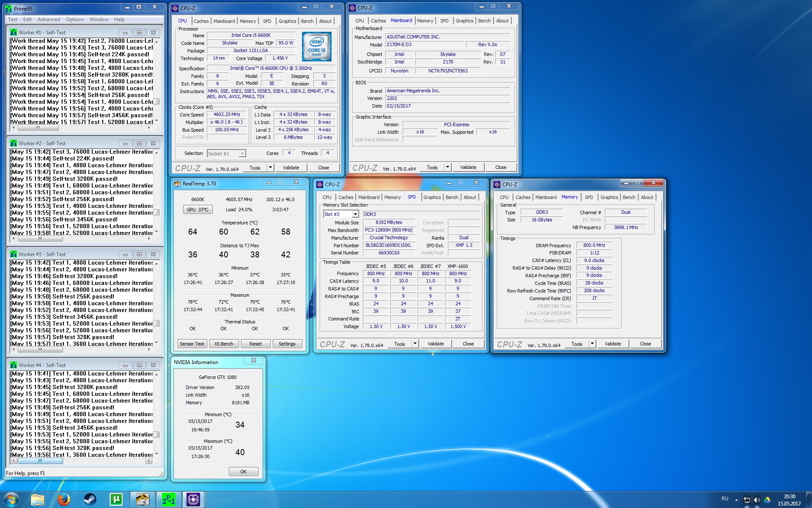Open the Advanced menu in Prime95
This screenshot has width=812, height=508.
49,19
